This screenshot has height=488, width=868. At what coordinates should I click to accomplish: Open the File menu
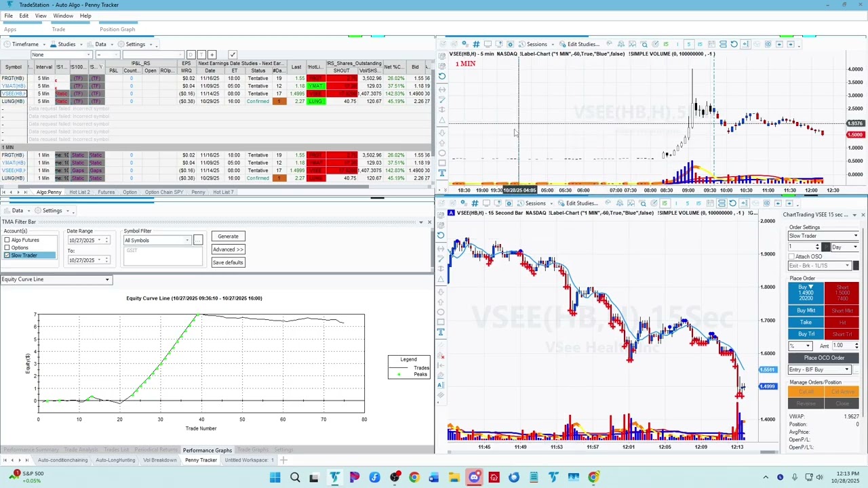tap(8, 16)
